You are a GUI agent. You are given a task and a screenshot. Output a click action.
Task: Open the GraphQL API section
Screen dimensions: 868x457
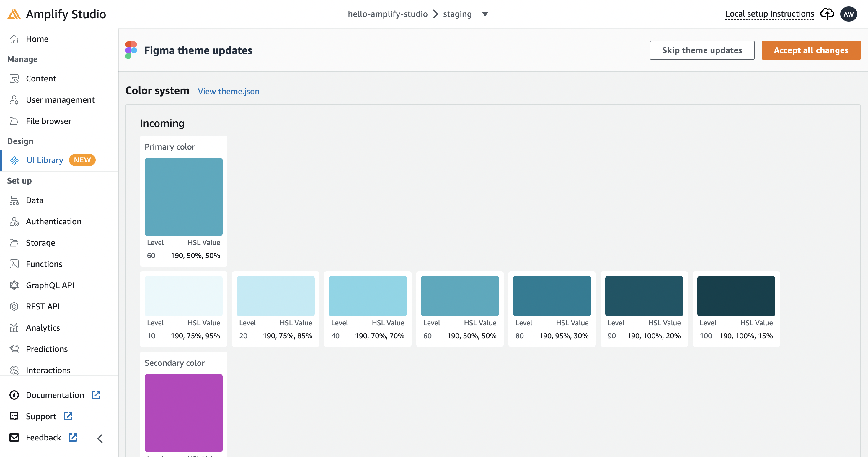(50, 285)
